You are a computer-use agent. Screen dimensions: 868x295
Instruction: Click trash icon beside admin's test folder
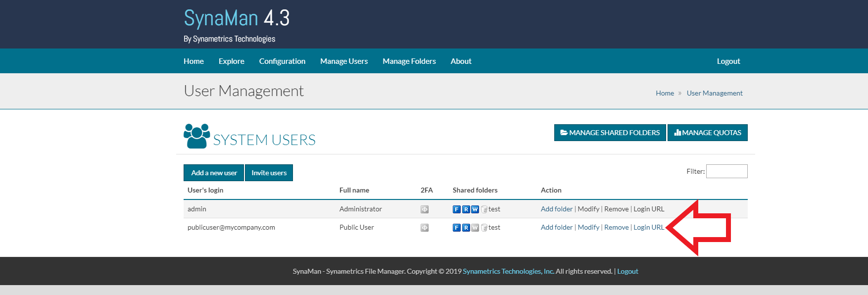[484, 209]
